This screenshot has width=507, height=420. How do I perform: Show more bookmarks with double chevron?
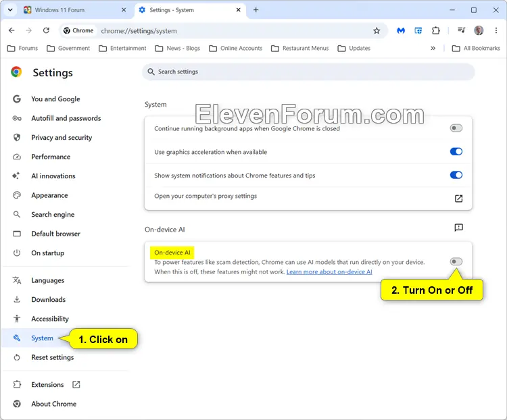(x=433, y=49)
